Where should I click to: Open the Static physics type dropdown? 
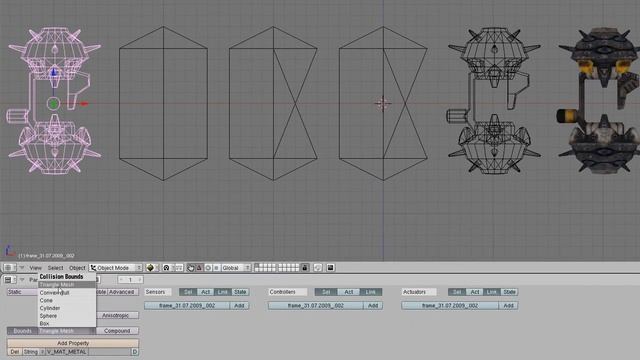coord(22,292)
